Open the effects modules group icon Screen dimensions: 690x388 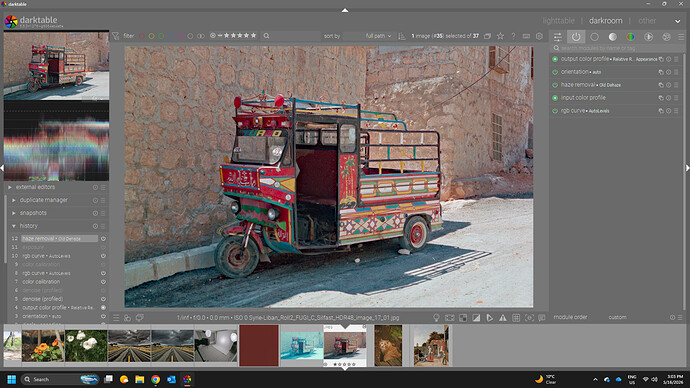click(667, 37)
